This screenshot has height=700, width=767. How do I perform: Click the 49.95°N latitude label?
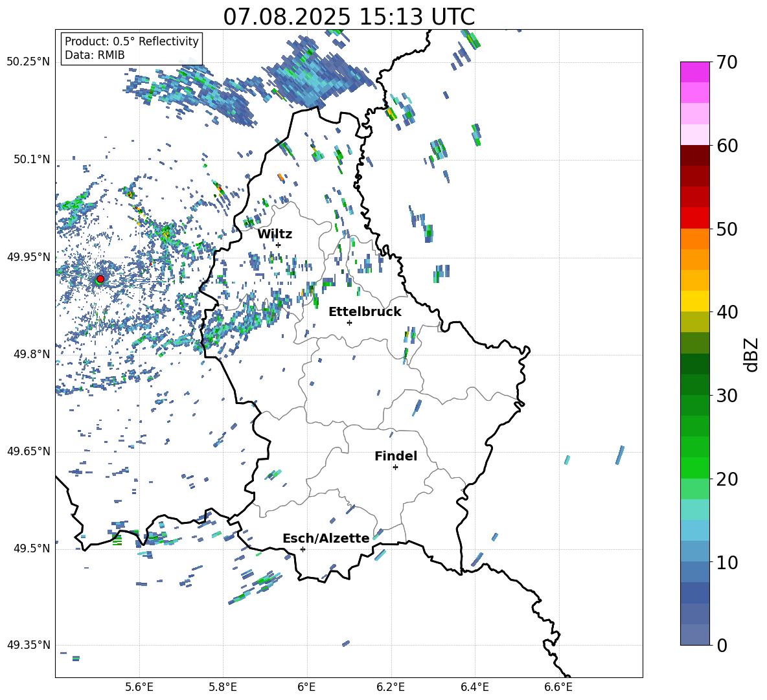click(29, 256)
